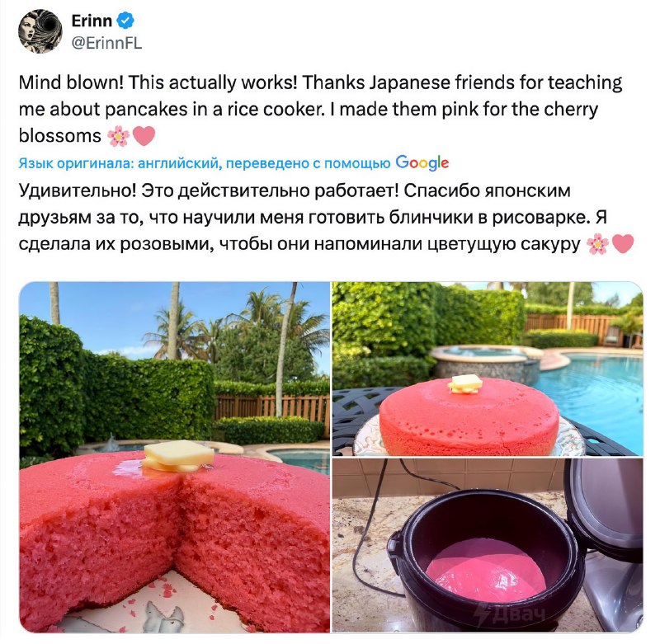Click the Google logo in translation note

(422, 162)
